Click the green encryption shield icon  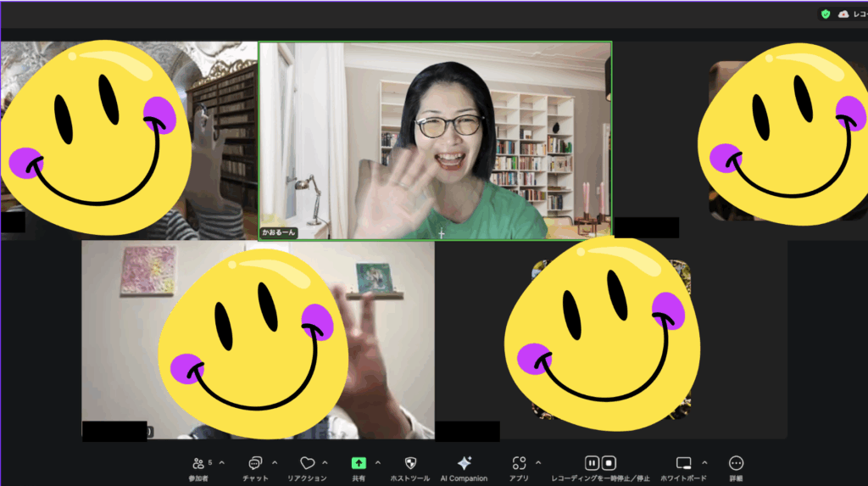(x=826, y=14)
